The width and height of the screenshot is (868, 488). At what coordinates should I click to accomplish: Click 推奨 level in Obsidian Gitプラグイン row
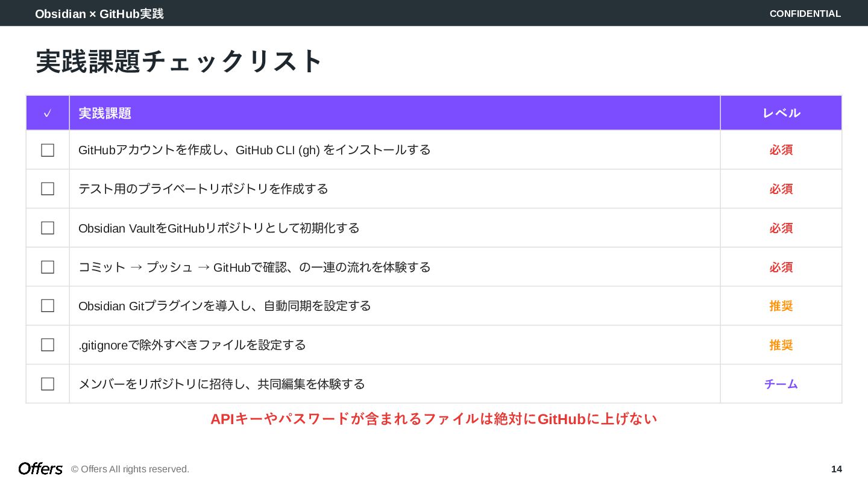[x=781, y=306]
